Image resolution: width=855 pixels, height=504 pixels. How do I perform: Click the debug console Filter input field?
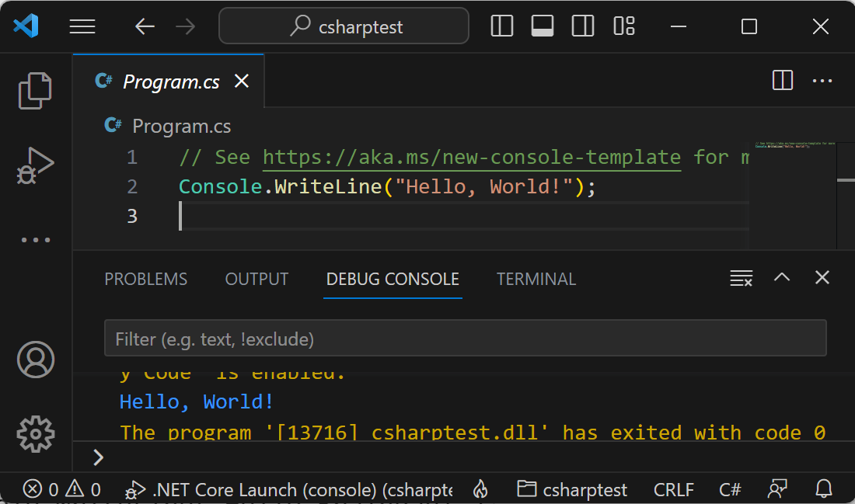(465, 339)
